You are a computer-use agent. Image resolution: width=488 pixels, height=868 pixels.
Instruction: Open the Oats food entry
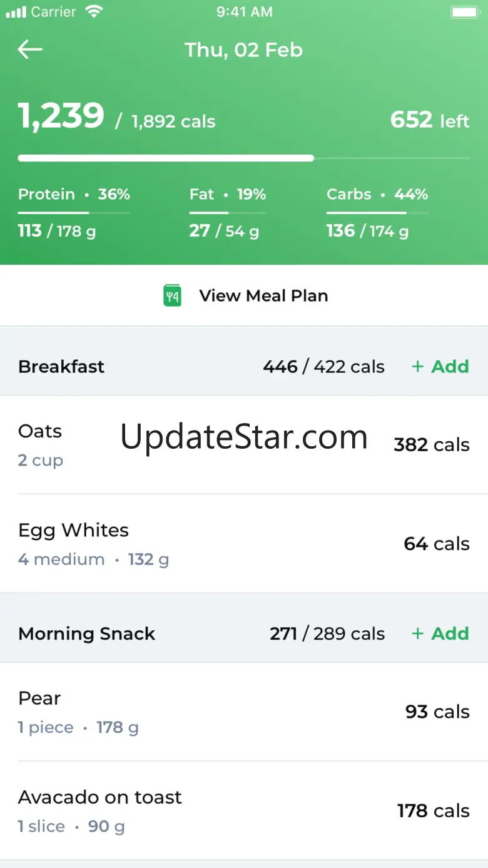(244, 445)
